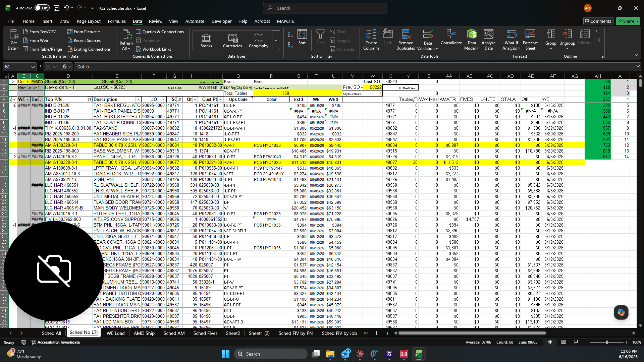Click Forecast Sheet icon
This screenshot has height=362, width=644.
[530, 40]
